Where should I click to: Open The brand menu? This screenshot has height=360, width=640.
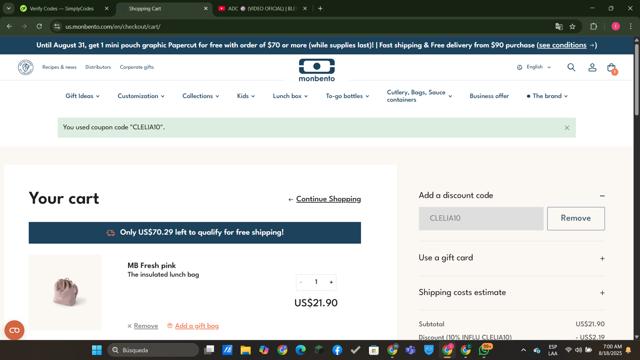click(547, 96)
